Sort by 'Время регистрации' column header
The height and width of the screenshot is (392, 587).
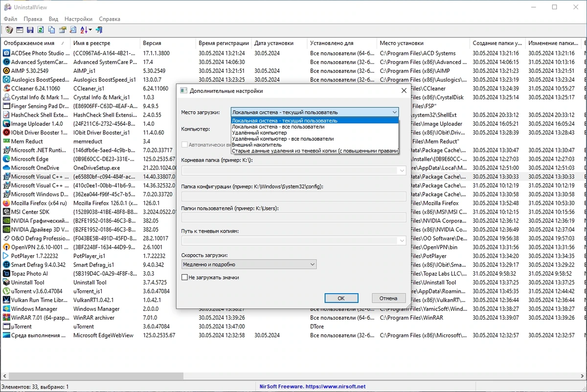(224, 43)
